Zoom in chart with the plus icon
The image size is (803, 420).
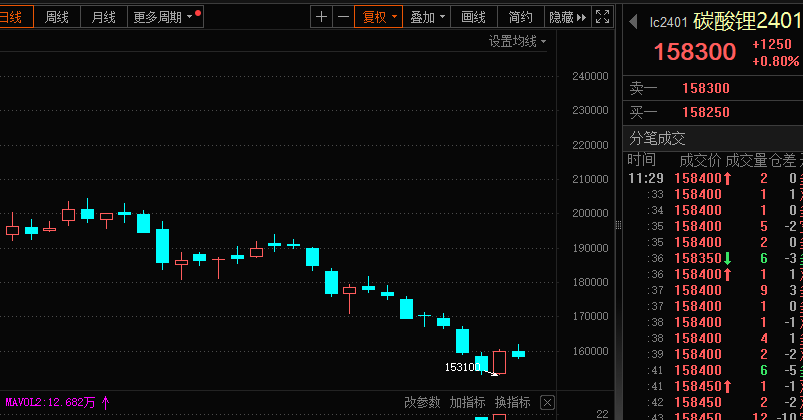(x=321, y=17)
